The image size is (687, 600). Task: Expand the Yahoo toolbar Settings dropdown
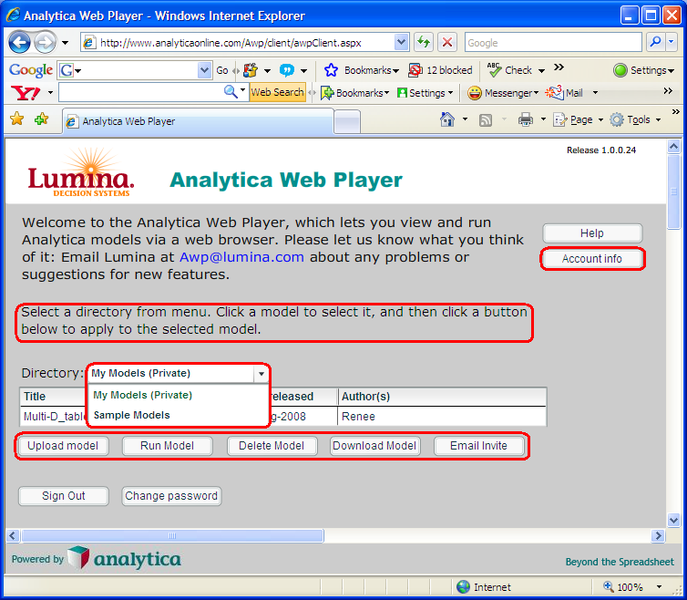pos(450,93)
